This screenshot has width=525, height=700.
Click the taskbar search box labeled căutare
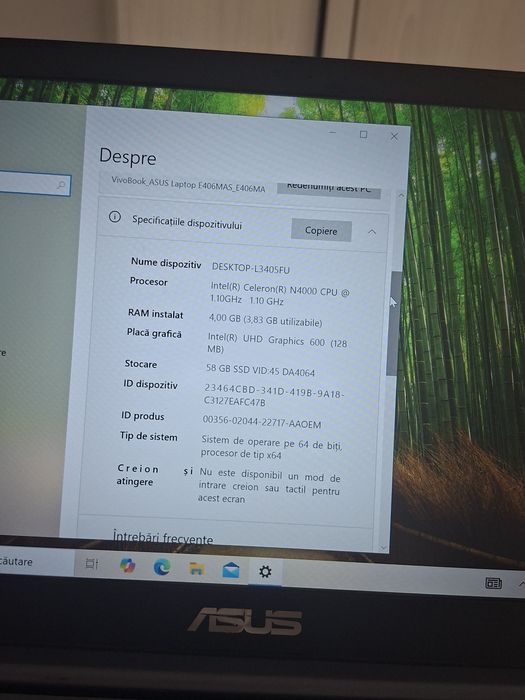pos(36,562)
